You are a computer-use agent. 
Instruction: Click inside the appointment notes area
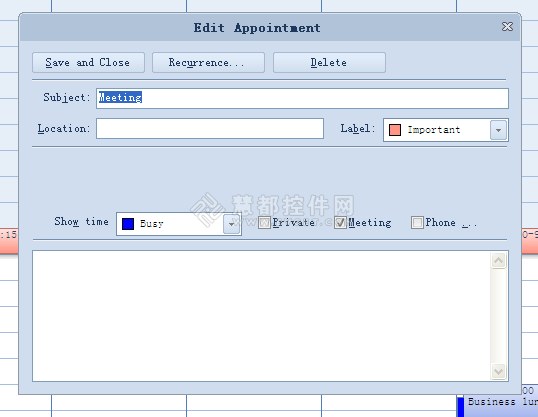pos(261,316)
